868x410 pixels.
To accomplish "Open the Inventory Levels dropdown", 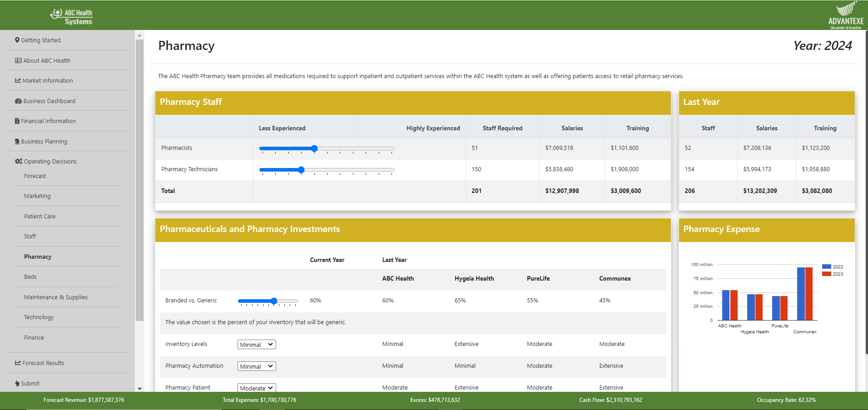I will pyautogui.click(x=256, y=344).
